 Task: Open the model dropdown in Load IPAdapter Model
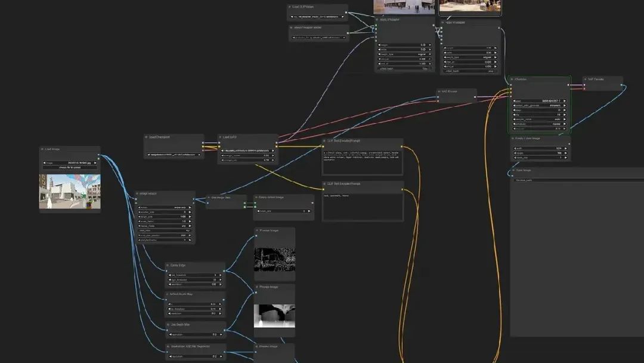coord(319,38)
